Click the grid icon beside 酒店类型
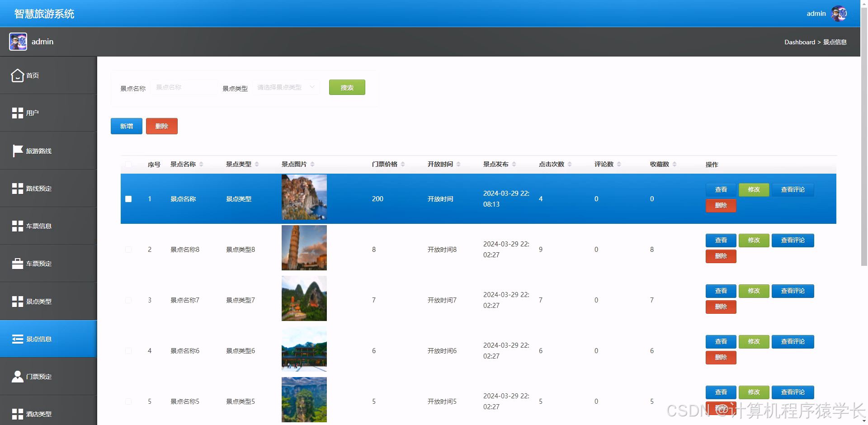This screenshot has width=868, height=425. (x=17, y=414)
